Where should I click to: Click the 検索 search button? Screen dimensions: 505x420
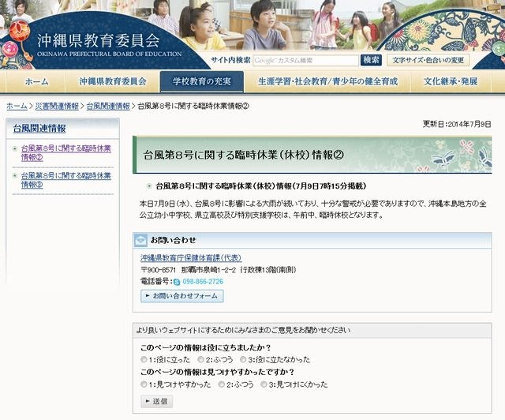pyautogui.click(x=371, y=60)
